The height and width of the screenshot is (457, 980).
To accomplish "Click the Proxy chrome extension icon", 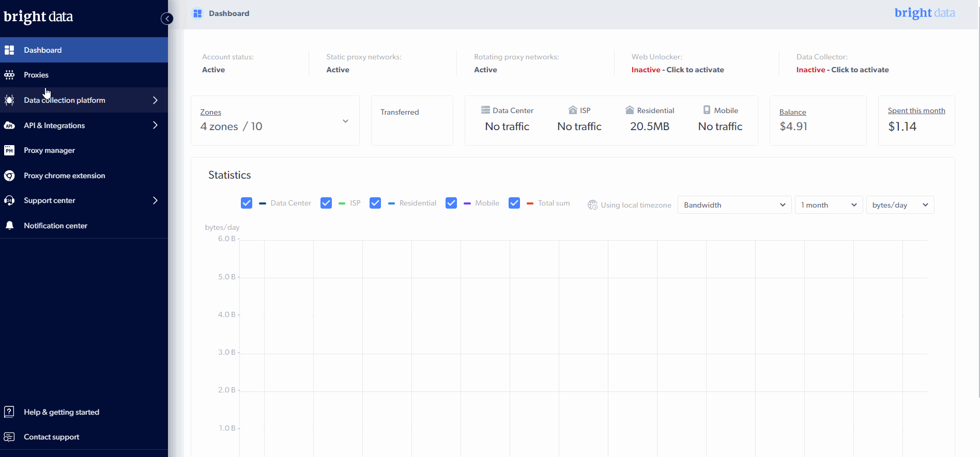I will tap(9, 176).
